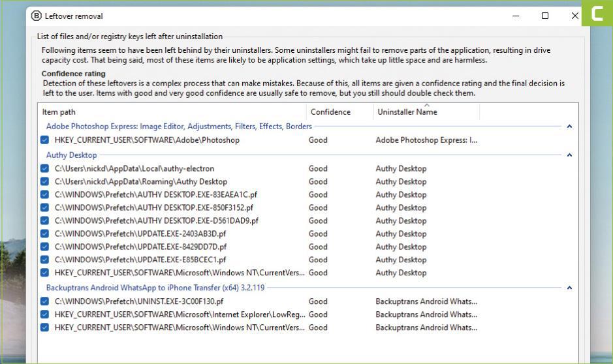Viewport: 613px width, 364px height.
Task: Toggle checkbox for AppData\Roaming\Authy Desktop
Action: (44, 181)
